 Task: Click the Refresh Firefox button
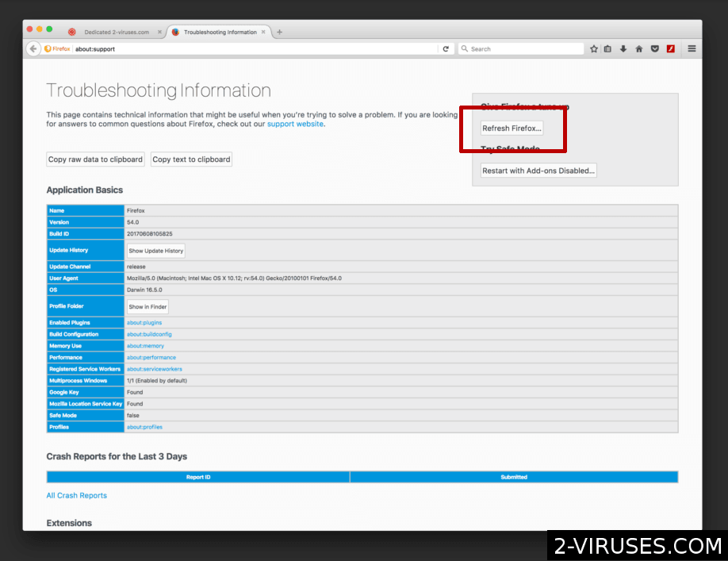click(x=512, y=129)
